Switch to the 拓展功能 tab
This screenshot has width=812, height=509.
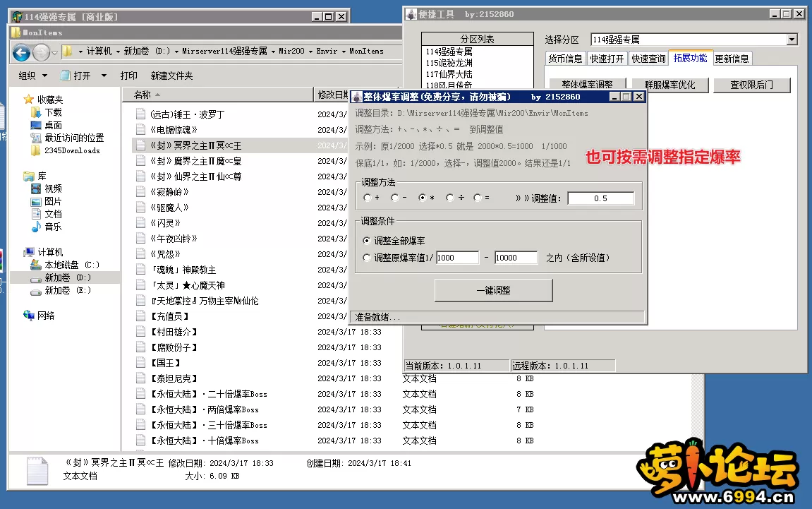tap(690, 58)
